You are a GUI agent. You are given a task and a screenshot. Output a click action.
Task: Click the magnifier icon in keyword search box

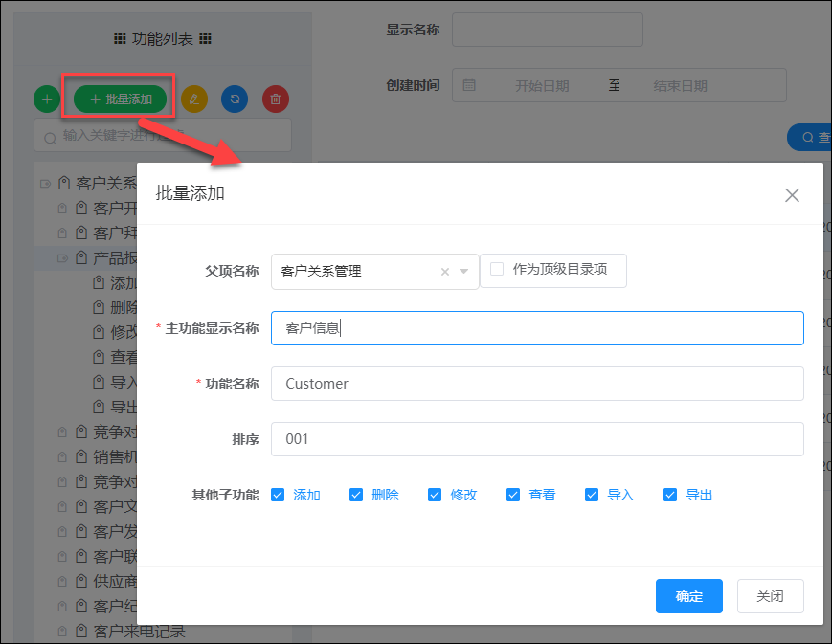click(x=49, y=135)
